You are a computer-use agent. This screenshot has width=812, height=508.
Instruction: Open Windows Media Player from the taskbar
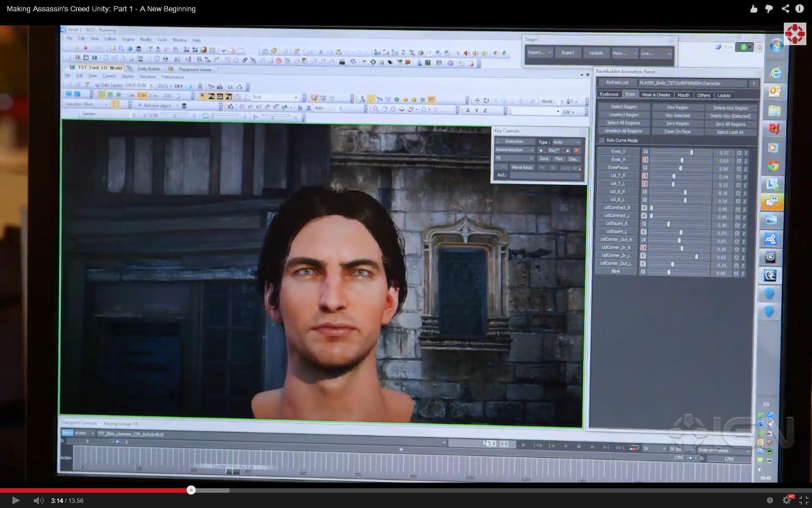tap(774, 148)
